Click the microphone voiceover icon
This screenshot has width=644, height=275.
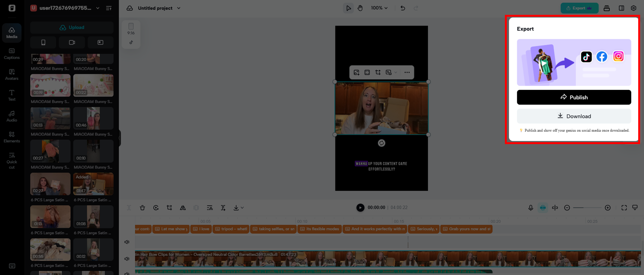click(x=531, y=208)
